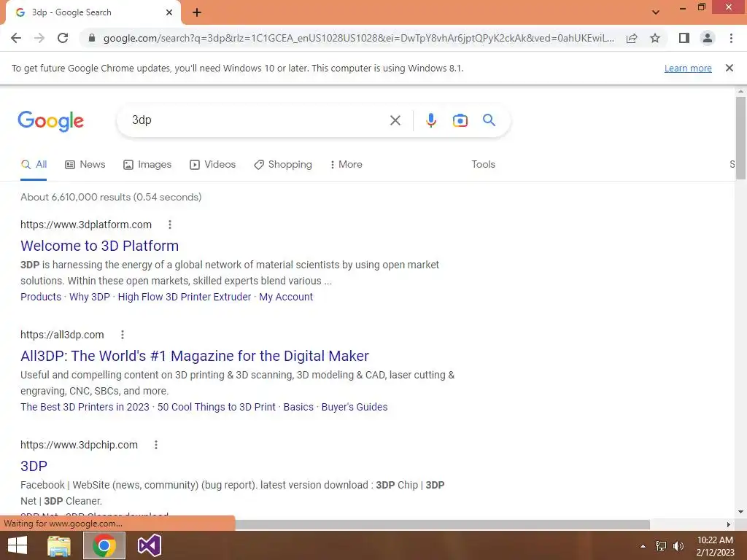The image size is (747, 560).
Task: Open the Buyer's Guides sitelink
Action: (355, 407)
